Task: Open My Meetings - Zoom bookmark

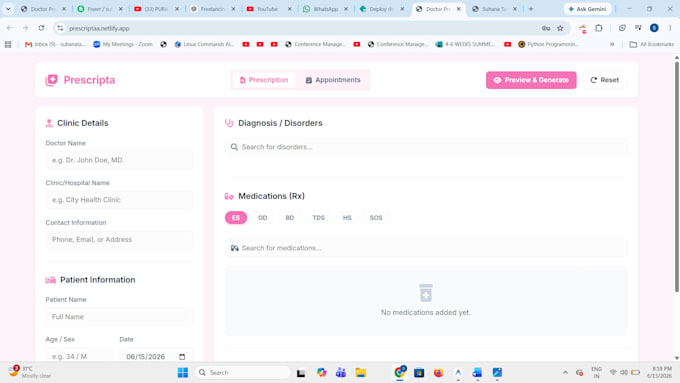Action: [x=123, y=44]
